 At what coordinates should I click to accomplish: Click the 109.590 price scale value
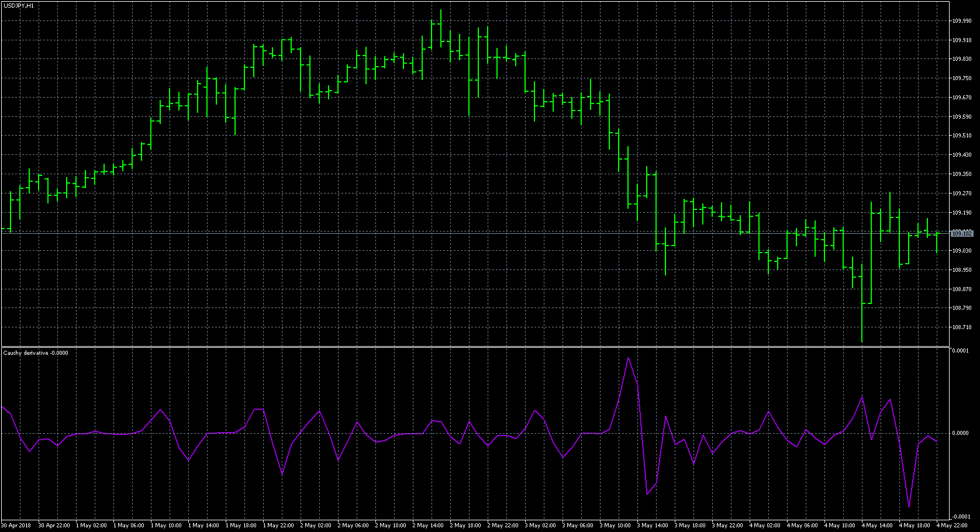pos(962,117)
